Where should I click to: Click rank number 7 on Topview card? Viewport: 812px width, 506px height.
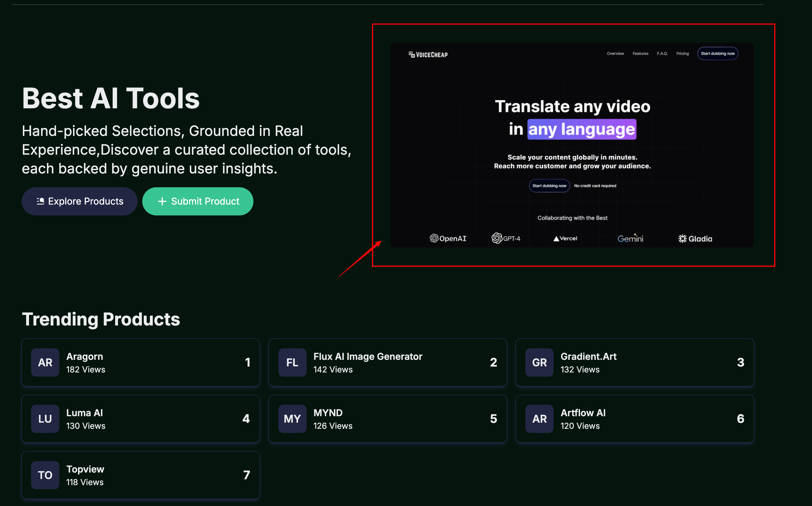246,475
